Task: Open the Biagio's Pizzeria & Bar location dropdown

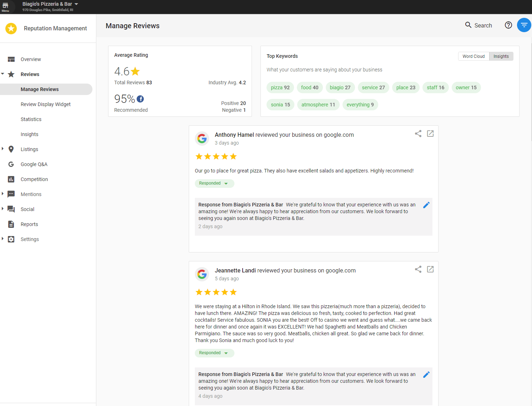Action: pos(50,4)
